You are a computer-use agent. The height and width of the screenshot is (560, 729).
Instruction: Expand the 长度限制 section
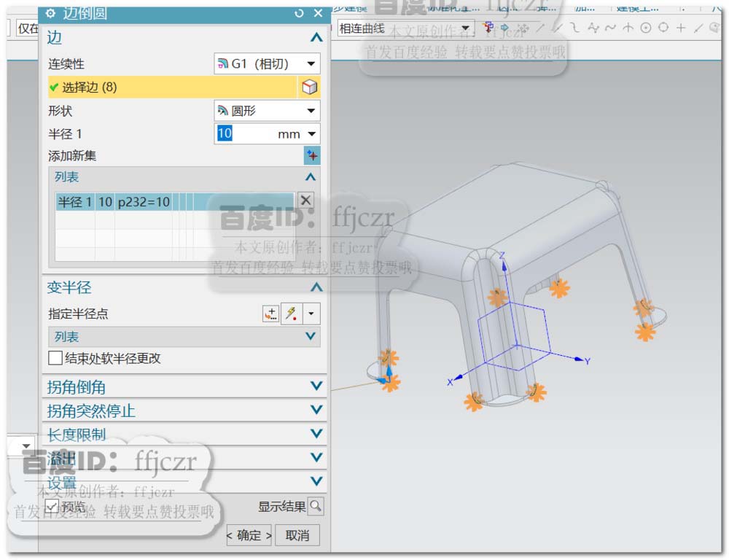tap(316, 433)
